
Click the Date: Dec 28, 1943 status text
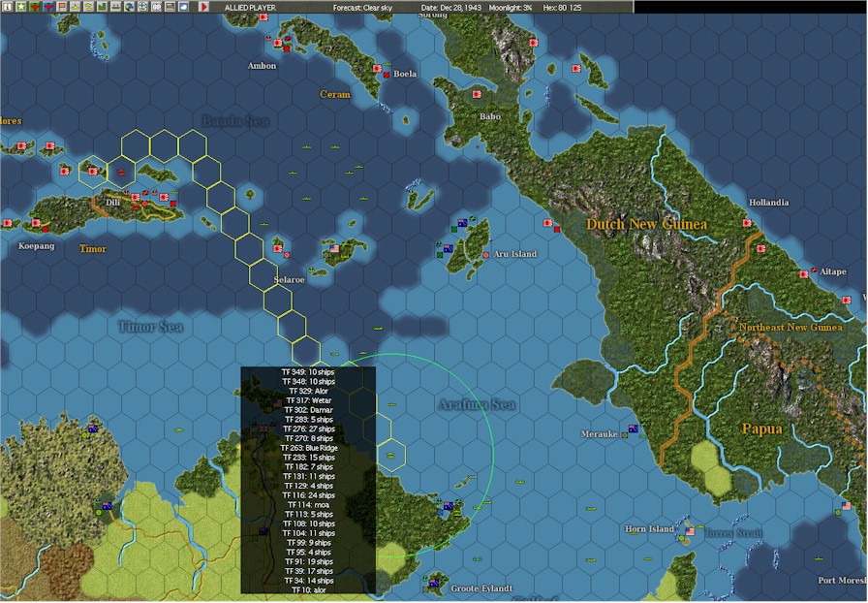point(451,8)
